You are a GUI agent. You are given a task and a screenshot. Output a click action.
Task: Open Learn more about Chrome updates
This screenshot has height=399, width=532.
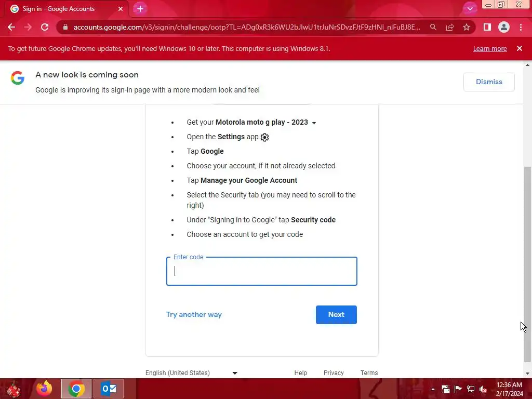[x=490, y=48]
